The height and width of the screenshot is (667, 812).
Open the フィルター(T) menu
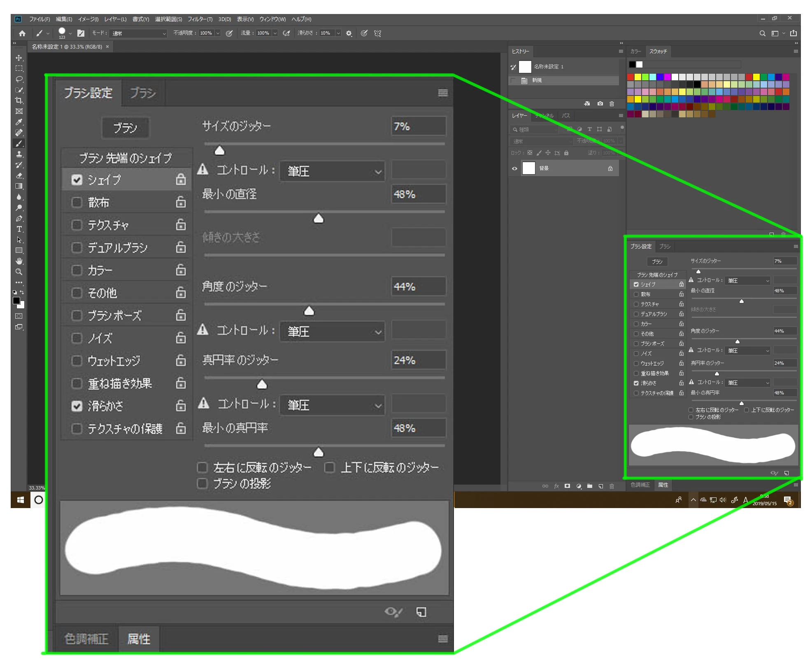tap(200, 19)
